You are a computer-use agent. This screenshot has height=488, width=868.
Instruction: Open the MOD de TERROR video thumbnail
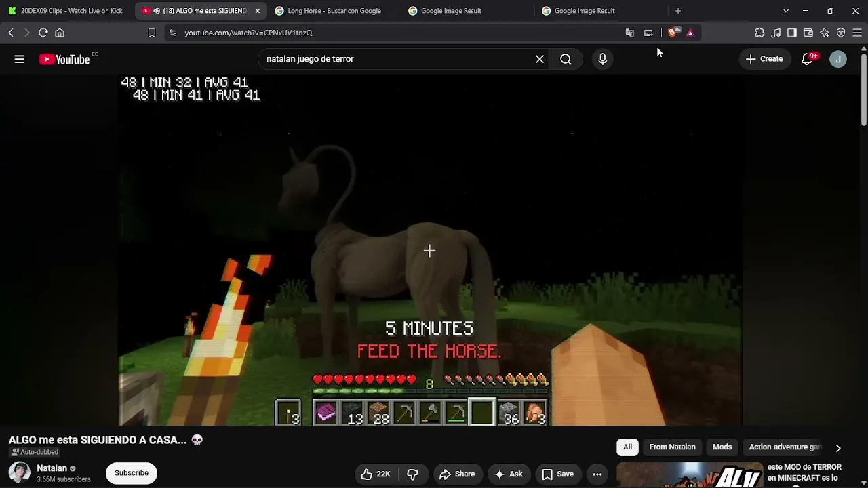click(690, 474)
